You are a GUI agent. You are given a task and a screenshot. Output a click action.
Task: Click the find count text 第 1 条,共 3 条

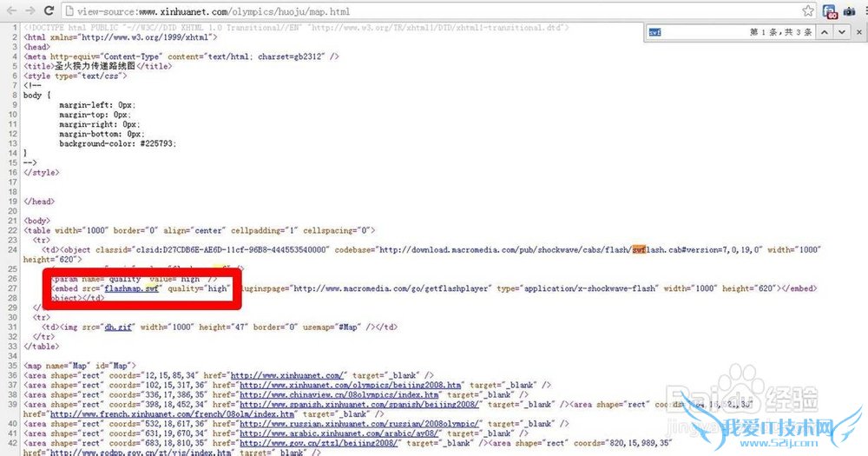pos(780,32)
